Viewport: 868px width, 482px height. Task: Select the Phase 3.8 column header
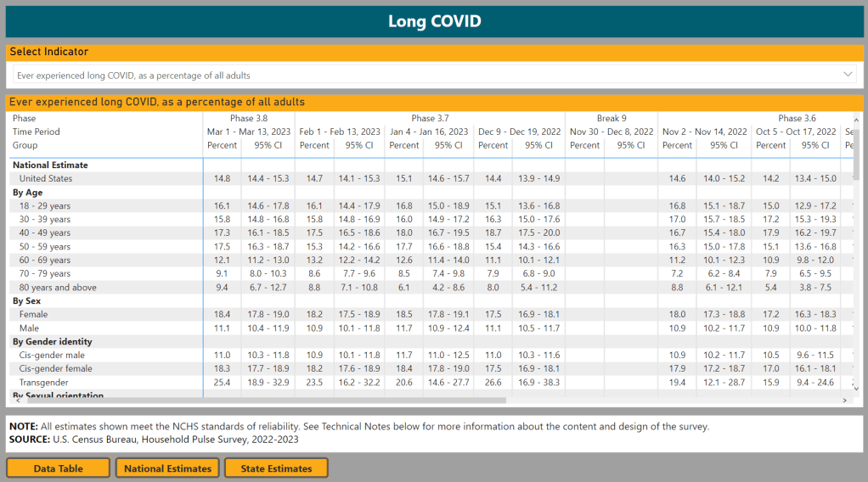249,119
